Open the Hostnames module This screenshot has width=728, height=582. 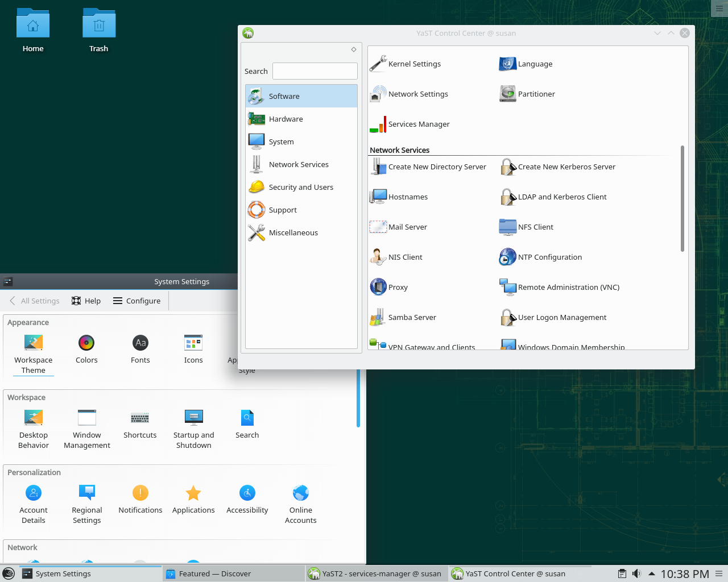[x=398, y=197]
